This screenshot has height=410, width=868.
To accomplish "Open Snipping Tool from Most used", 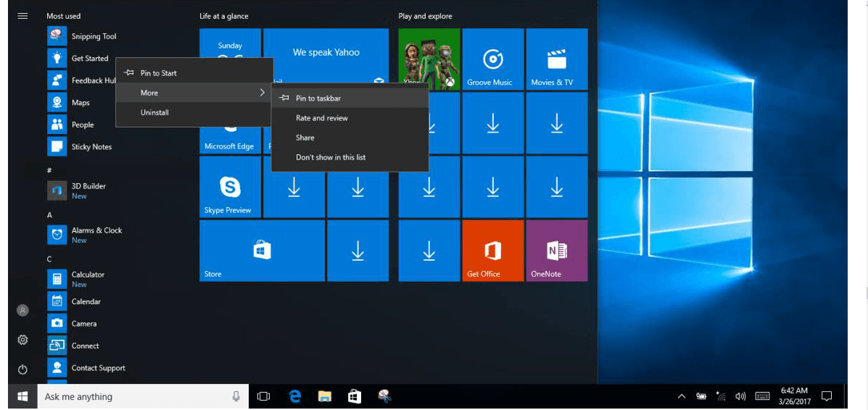I will point(94,36).
